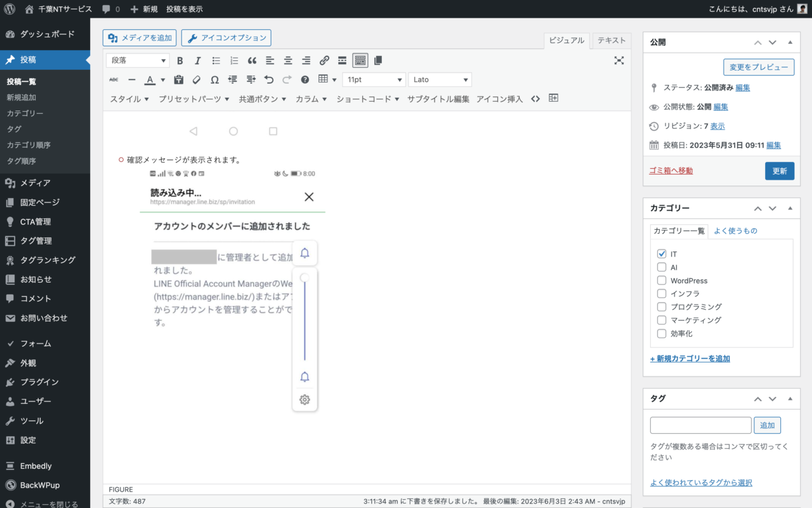Screen dimensions: 812x508
Task: Undo the last edit
Action: point(269,80)
